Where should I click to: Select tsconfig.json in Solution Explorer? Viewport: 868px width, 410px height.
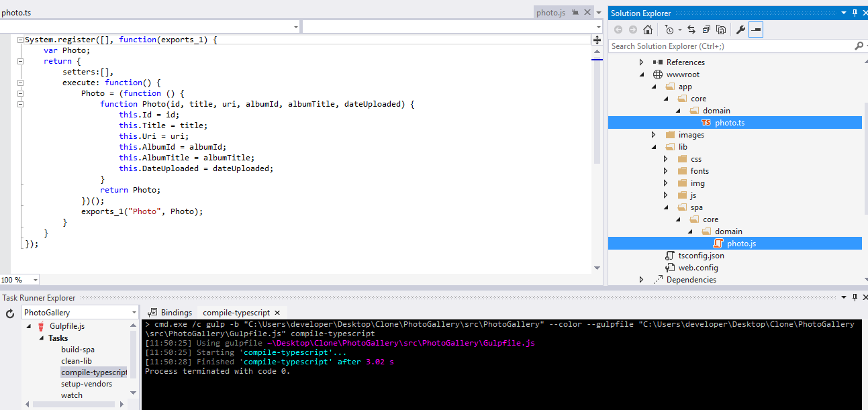point(701,256)
